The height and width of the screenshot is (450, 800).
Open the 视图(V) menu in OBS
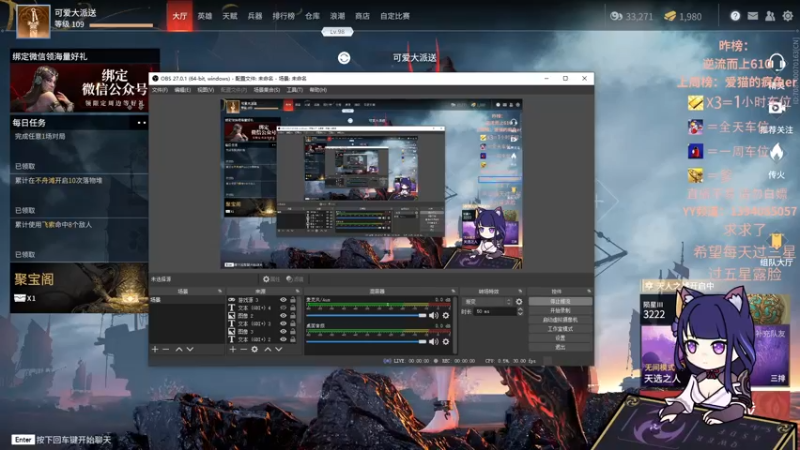point(206,90)
